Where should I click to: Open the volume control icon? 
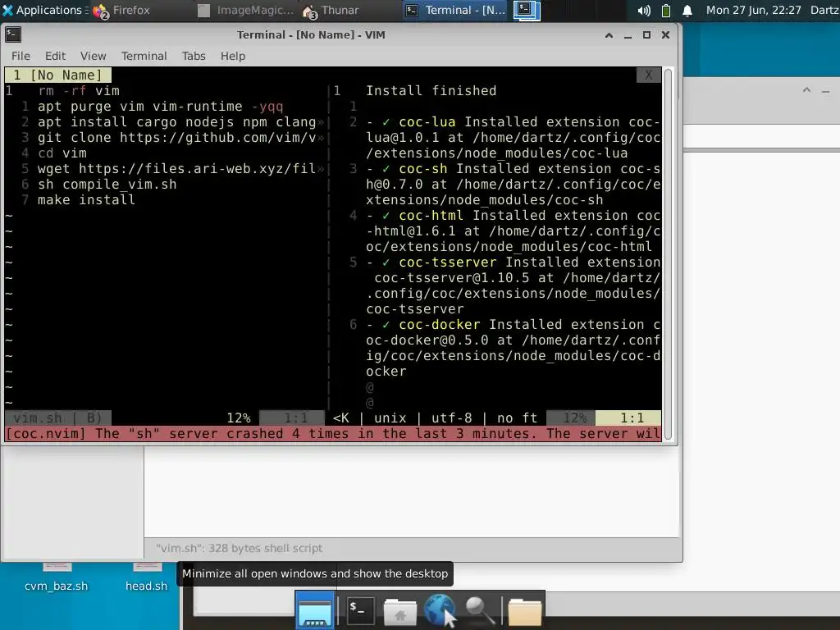pos(644,10)
